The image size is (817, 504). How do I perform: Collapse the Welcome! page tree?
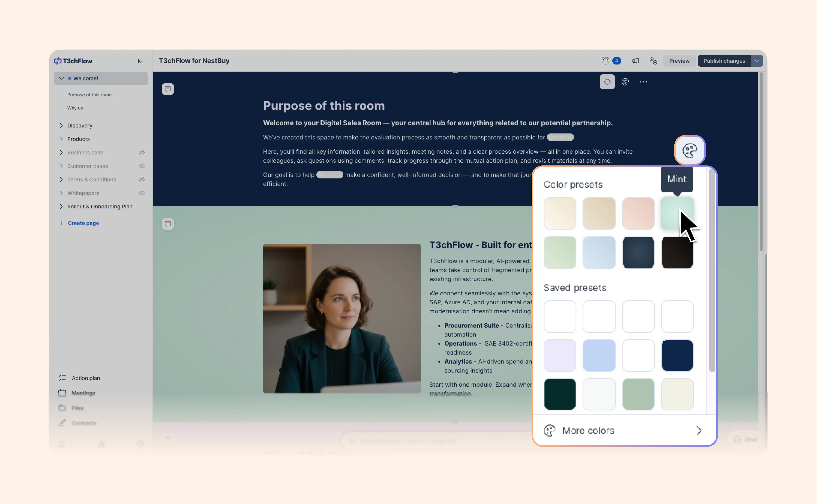pyautogui.click(x=61, y=78)
